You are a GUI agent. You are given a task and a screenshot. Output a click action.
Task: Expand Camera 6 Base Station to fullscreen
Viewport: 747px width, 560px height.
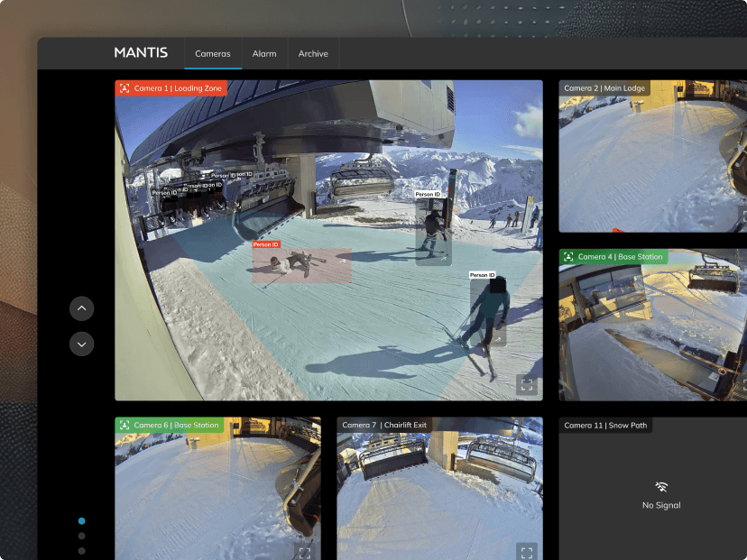tap(305, 553)
